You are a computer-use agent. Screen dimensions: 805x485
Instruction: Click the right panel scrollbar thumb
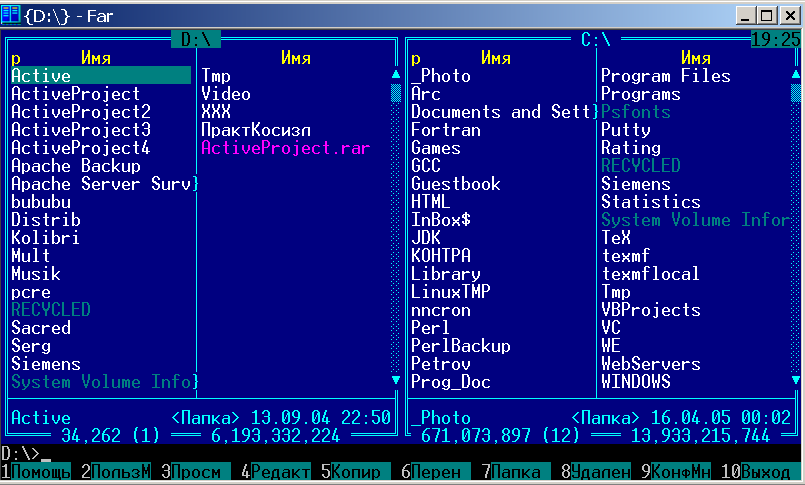796,93
